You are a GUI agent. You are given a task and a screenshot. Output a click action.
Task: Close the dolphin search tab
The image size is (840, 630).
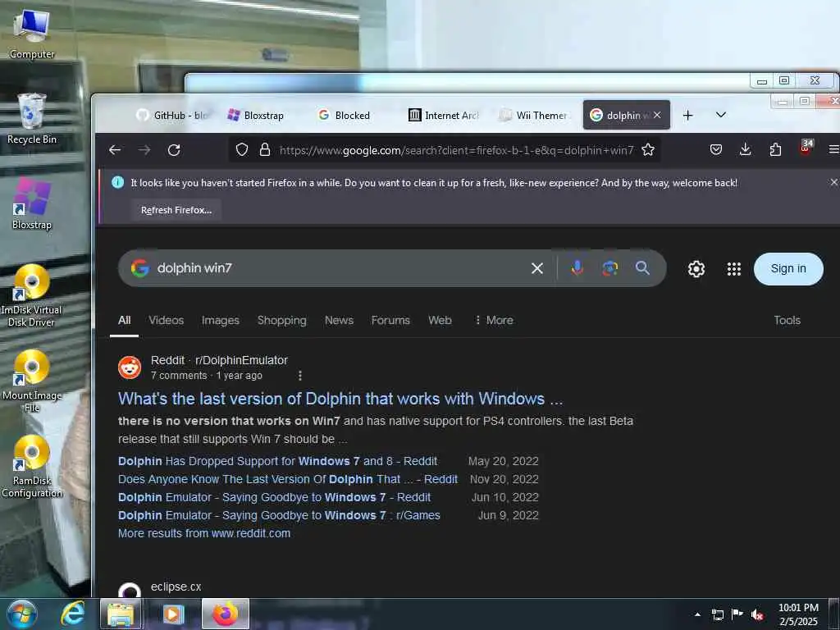pyautogui.click(x=657, y=115)
